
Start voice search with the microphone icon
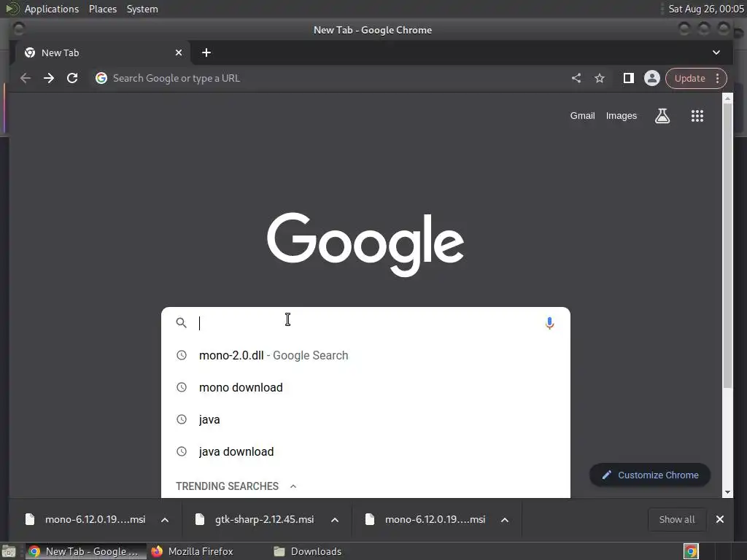(x=549, y=323)
